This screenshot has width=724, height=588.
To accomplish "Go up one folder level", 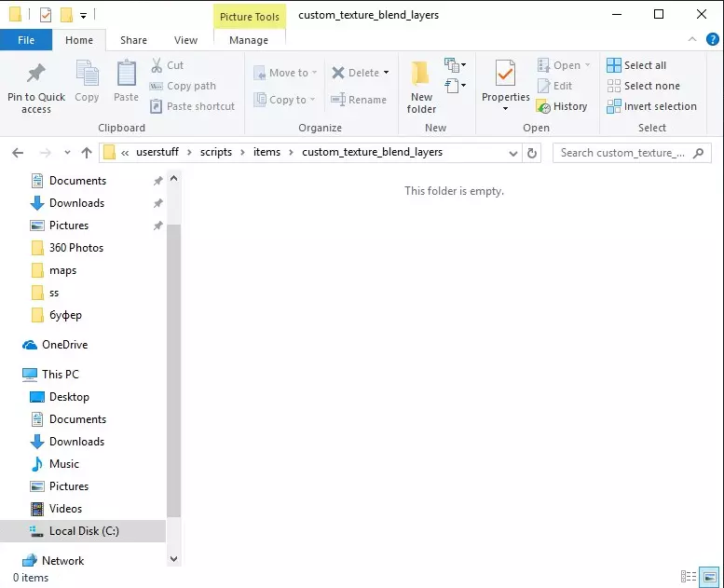I will point(87,153).
